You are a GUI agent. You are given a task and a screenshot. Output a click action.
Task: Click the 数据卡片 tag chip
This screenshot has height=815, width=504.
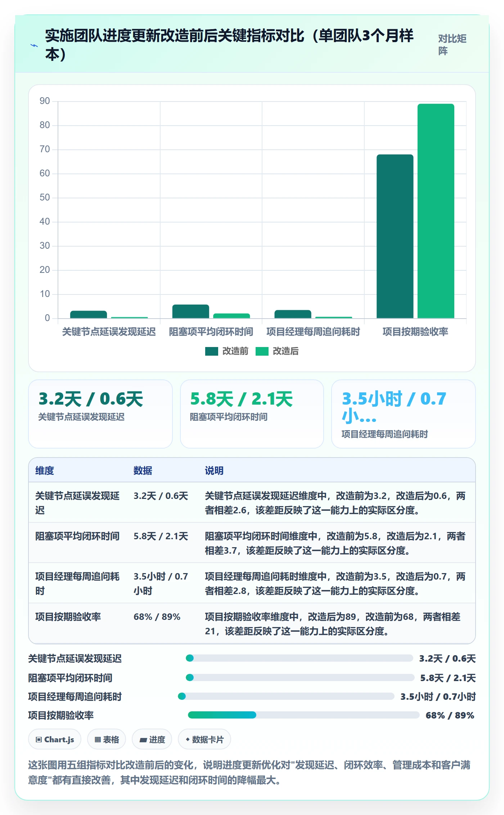[x=204, y=739]
